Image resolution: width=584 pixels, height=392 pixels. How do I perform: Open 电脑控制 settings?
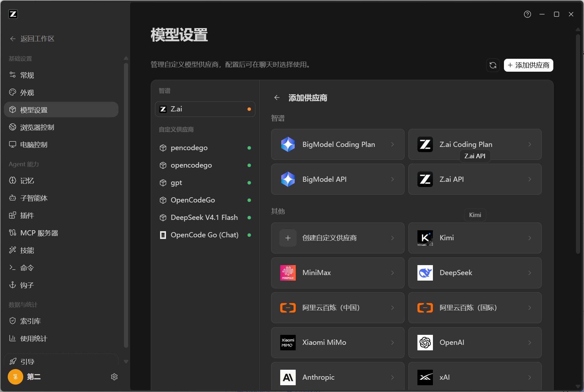(61, 145)
